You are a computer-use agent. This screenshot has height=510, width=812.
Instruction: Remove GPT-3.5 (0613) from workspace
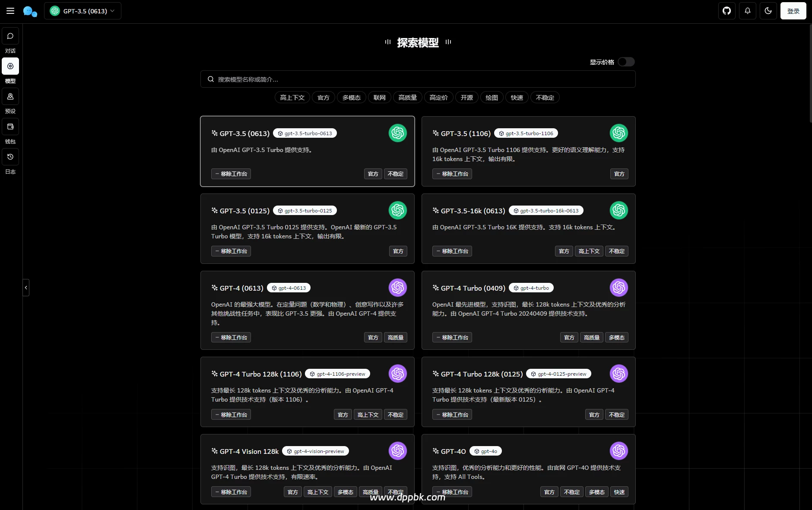click(231, 174)
